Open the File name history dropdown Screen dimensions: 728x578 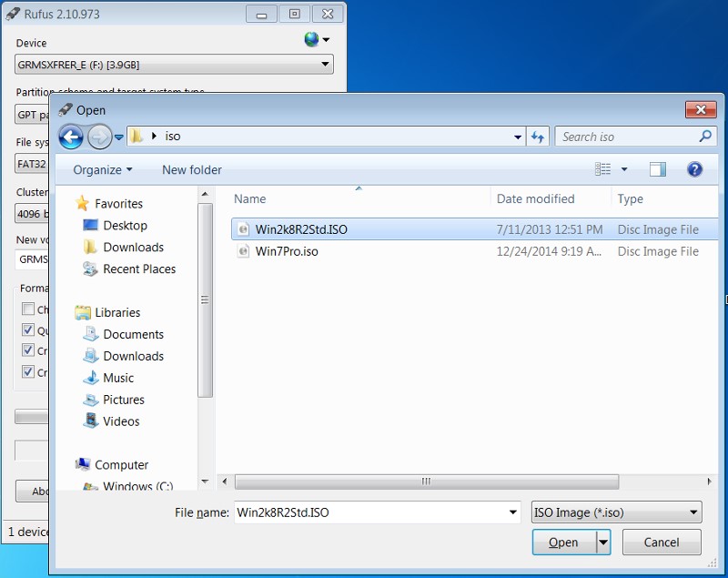click(x=513, y=512)
